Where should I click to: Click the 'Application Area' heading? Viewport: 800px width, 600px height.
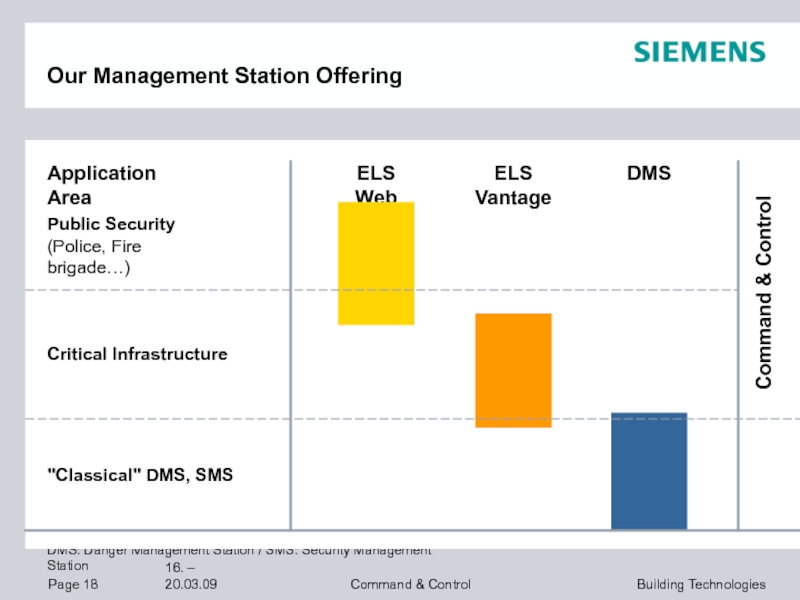tap(102, 185)
